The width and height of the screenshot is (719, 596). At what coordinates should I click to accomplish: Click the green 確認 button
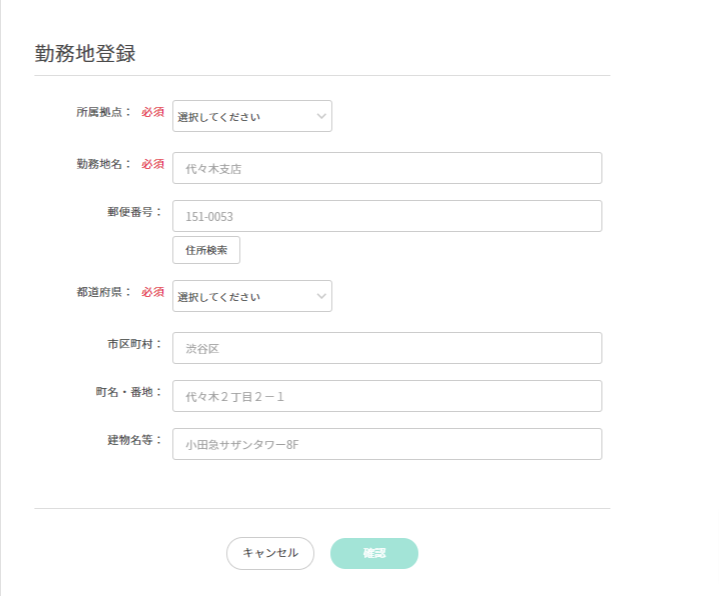pos(374,553)
